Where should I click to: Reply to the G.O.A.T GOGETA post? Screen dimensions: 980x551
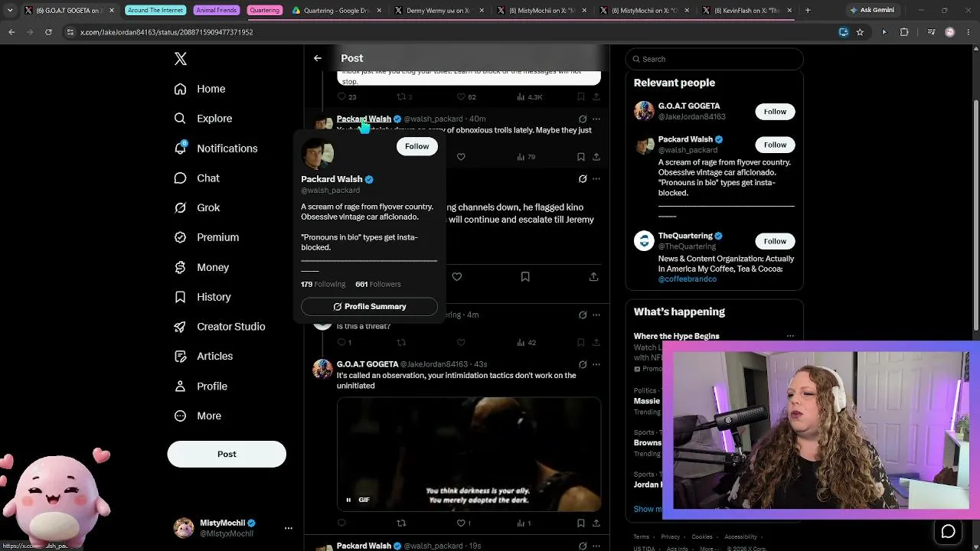[341, 523]
